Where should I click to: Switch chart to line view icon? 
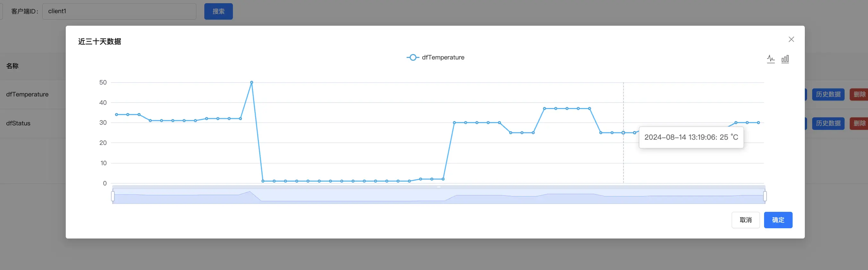click(x=770, y=59)
